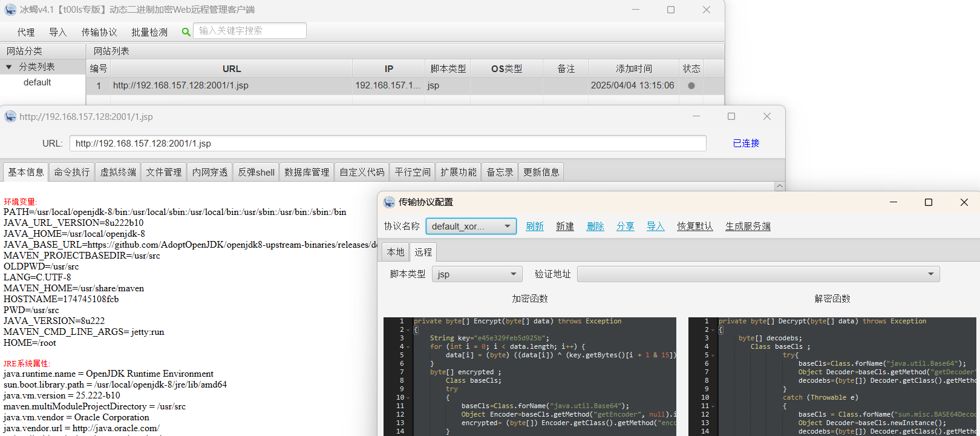This screenshot has width=980, height=436.
Task: Open the 脚本类型 jsp dropdown
Action: click(x=477, y=274)
